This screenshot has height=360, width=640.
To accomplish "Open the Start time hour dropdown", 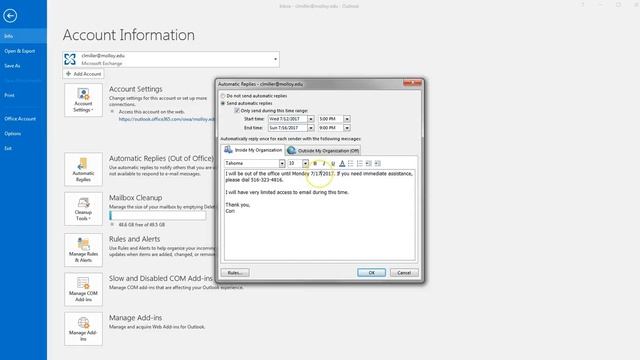I will click(x=347, y=119).
